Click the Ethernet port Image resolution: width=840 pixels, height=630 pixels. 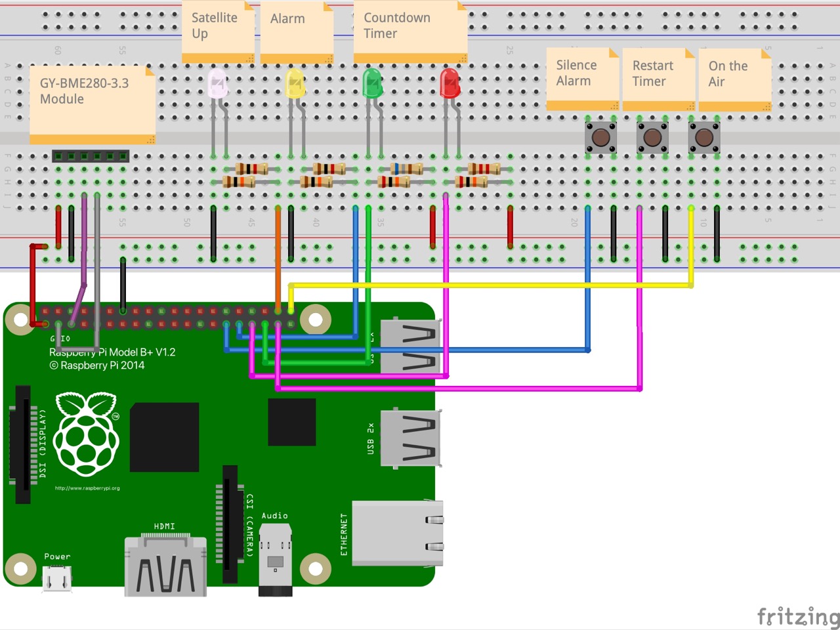[396, 533]
